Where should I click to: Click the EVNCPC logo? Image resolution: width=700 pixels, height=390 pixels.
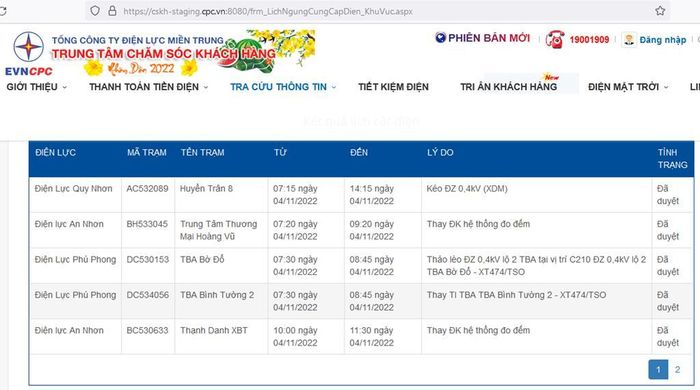(x=29, y=54)
